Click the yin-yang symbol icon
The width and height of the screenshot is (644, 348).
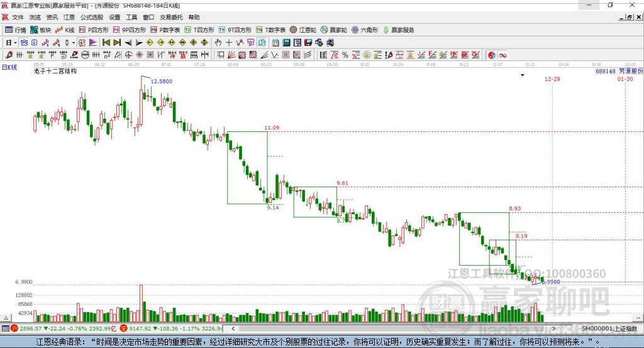pos(492,55)
